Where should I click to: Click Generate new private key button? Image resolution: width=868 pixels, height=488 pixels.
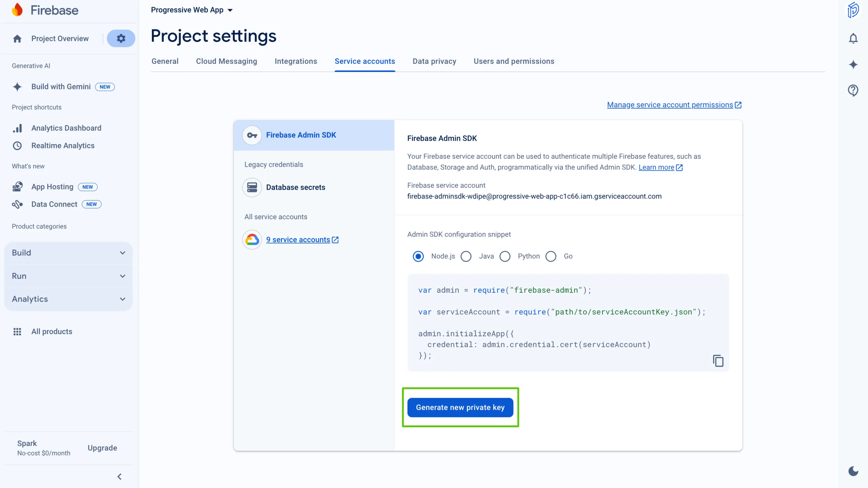460,407
